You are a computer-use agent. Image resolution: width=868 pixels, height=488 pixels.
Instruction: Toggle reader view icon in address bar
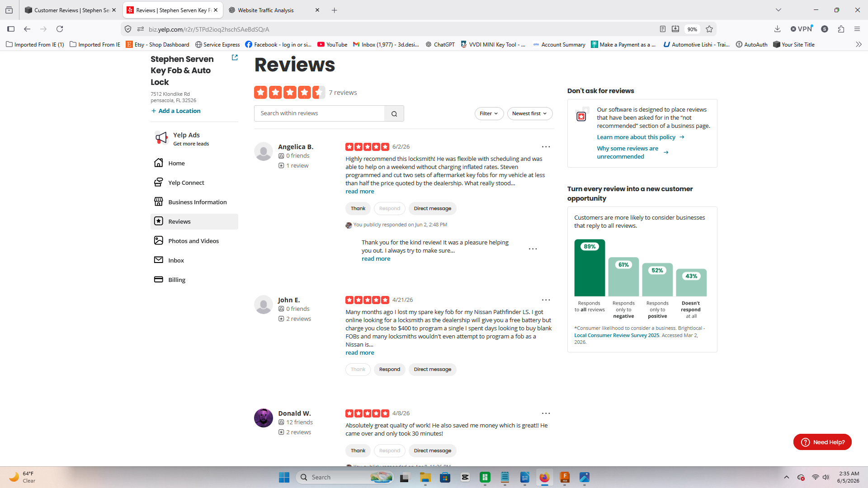click(663, 29)
